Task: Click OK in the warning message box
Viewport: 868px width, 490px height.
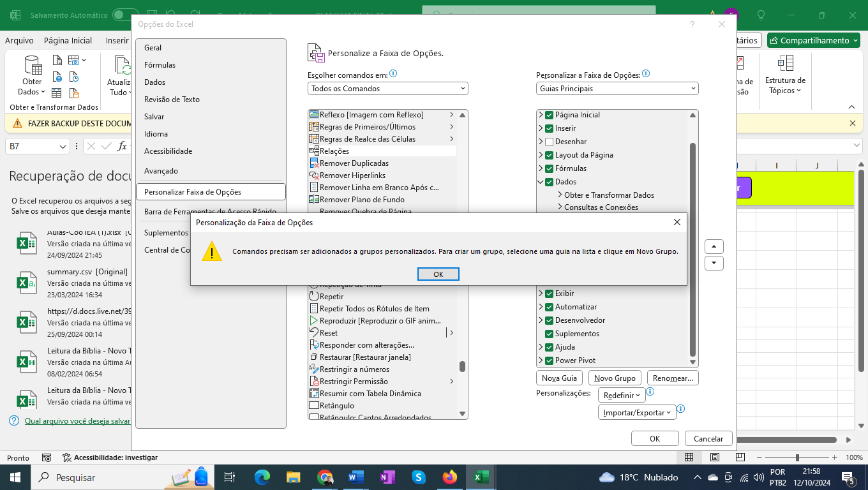Action: (438, 274)
